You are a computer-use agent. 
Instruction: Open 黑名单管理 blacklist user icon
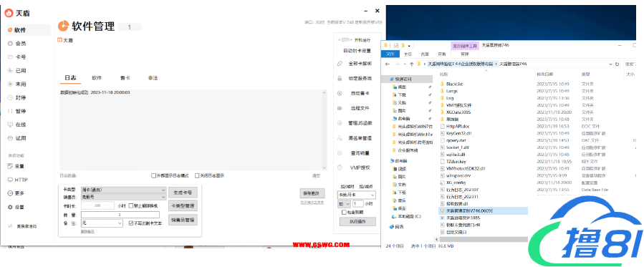[340, 138]
